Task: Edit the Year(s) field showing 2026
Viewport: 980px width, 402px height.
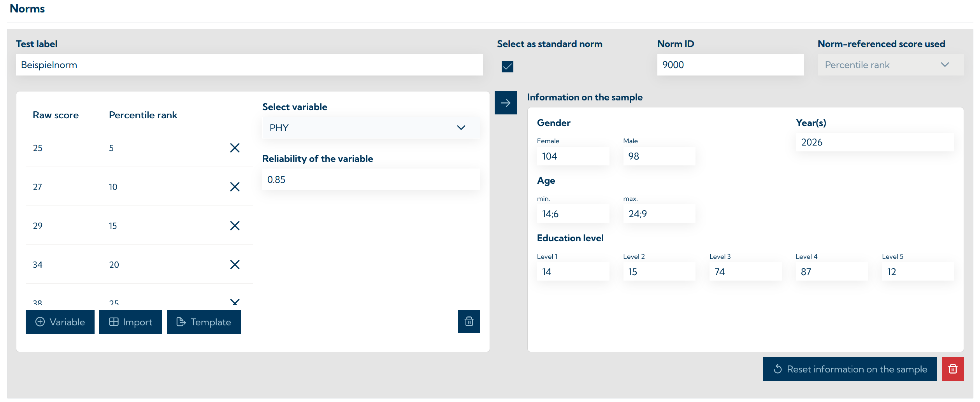Action: point(875,142)
